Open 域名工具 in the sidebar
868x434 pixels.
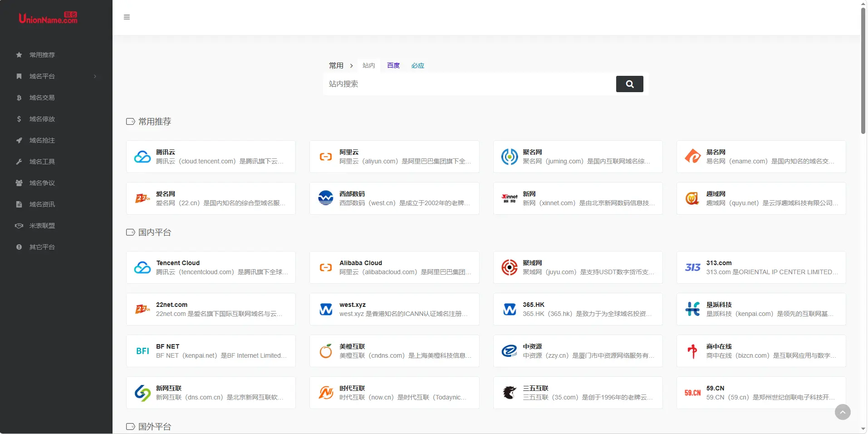coord(42,162)
